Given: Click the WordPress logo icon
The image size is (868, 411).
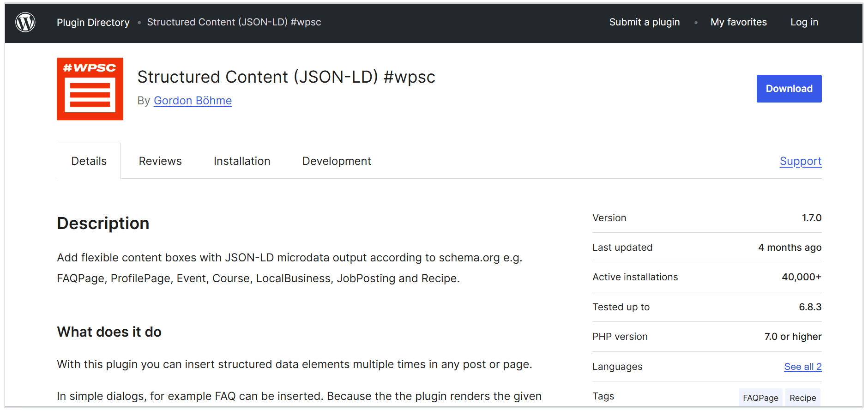Looking at the screenshot, I should (25, 22).
